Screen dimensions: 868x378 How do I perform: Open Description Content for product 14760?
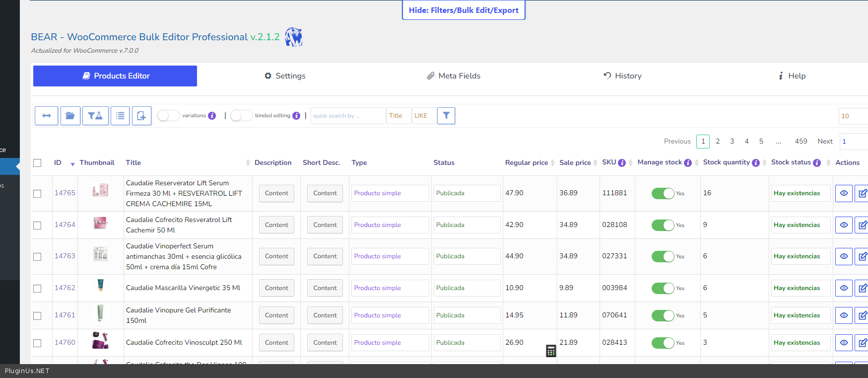(276, 343)
